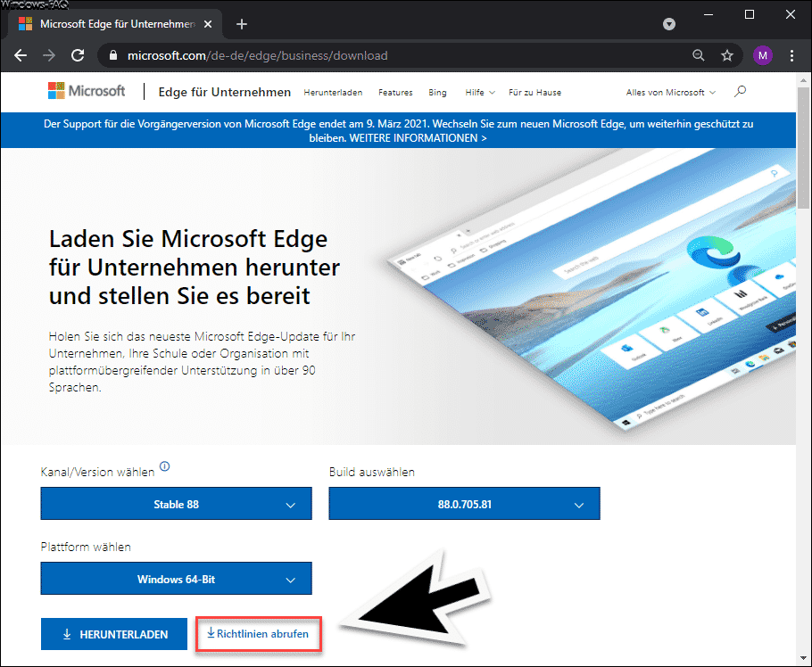
Task: Click Edge für Unternehmen heading link
Action: 225,92
